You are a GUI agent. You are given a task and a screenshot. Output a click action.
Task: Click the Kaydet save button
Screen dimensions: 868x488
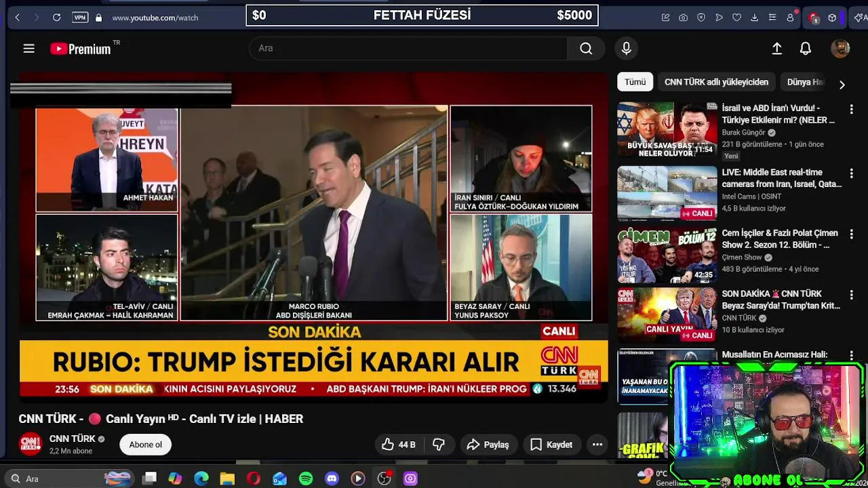click(x=551, y=445)
